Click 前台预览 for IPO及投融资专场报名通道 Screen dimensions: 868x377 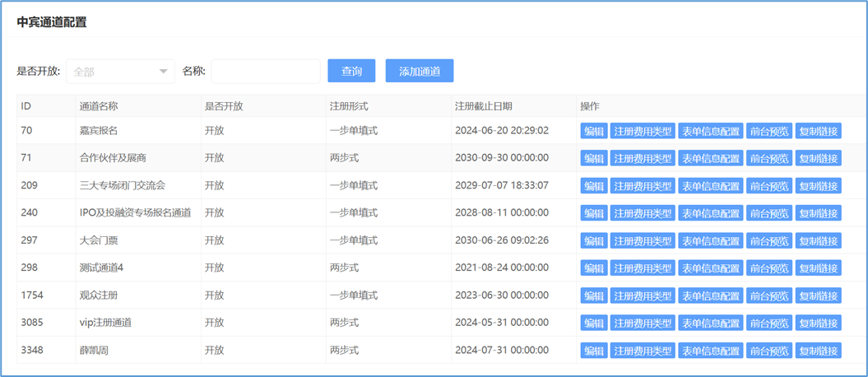(769, 213)
